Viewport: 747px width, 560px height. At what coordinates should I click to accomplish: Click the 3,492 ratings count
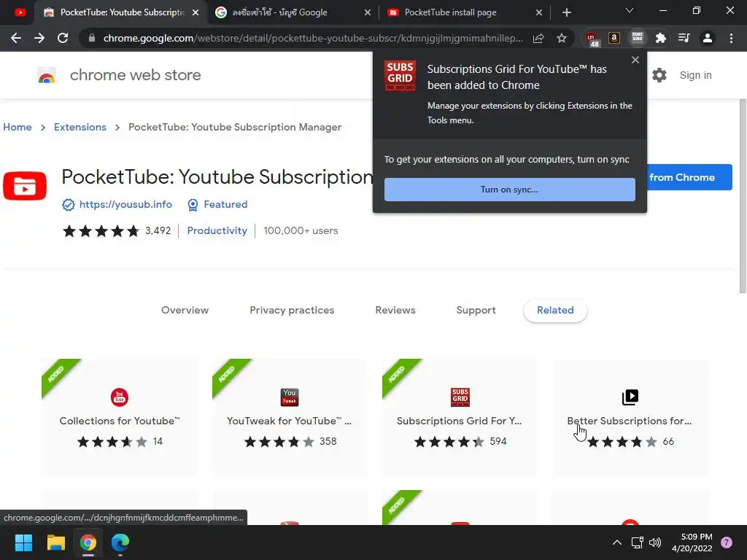pos(158,231)
